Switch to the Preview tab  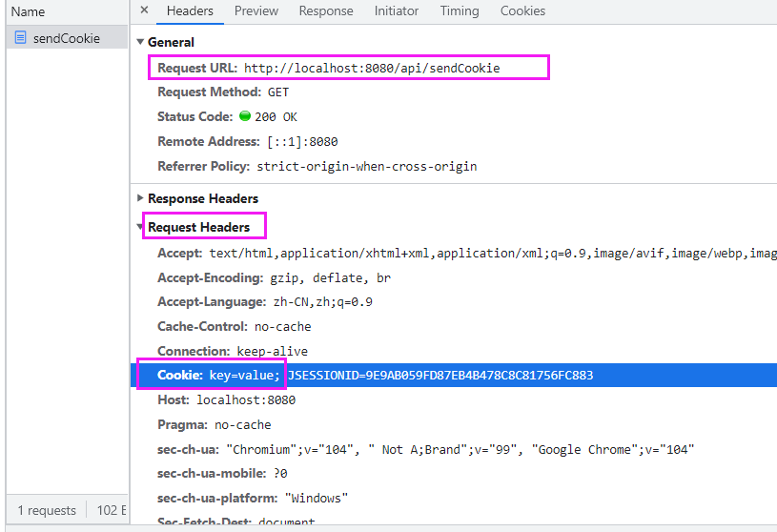click(256, 11)
